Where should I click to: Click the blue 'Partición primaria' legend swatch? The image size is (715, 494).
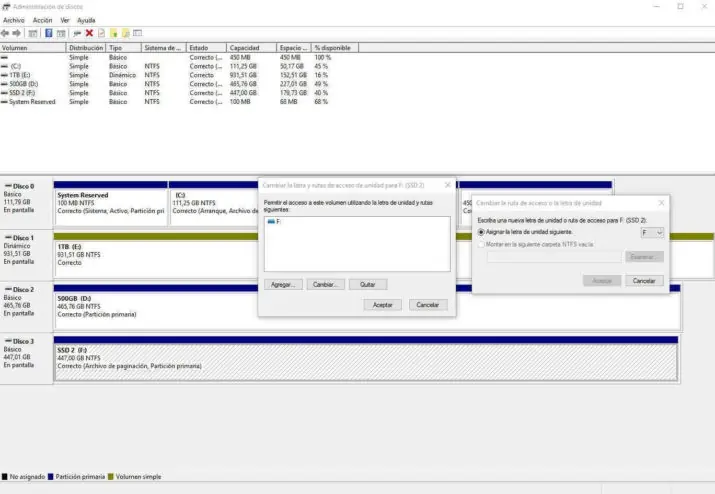click(51, 477)
